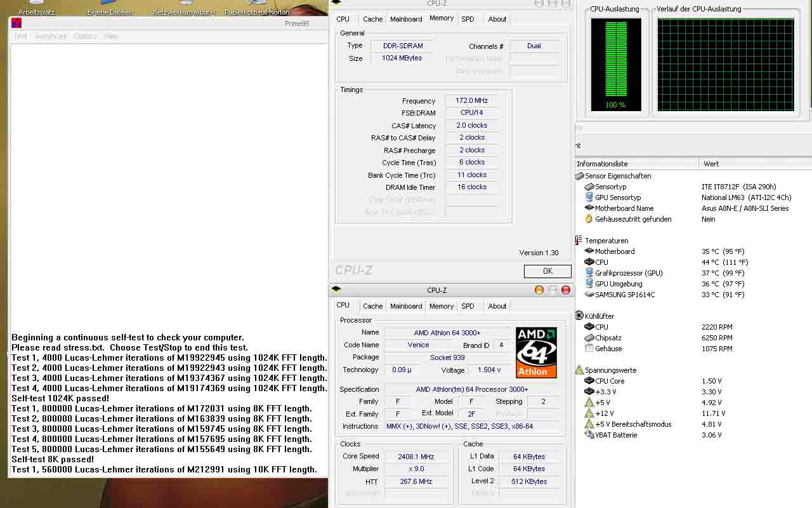This screenshot has width=812, height=508.
Task: Click the lower CPU-Z title bar icon
Action: (336, 290)
